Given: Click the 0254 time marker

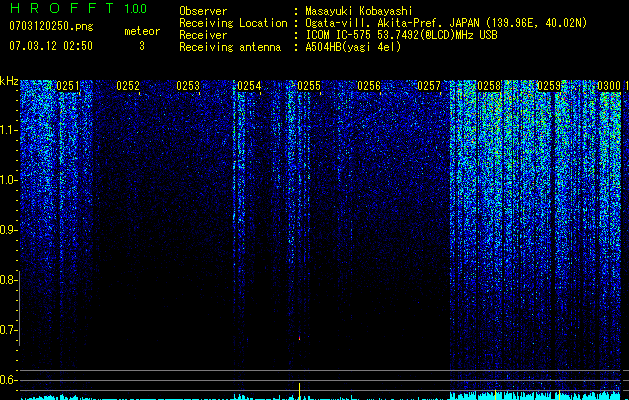Looking at the screenshot, I should pos(249,86).
